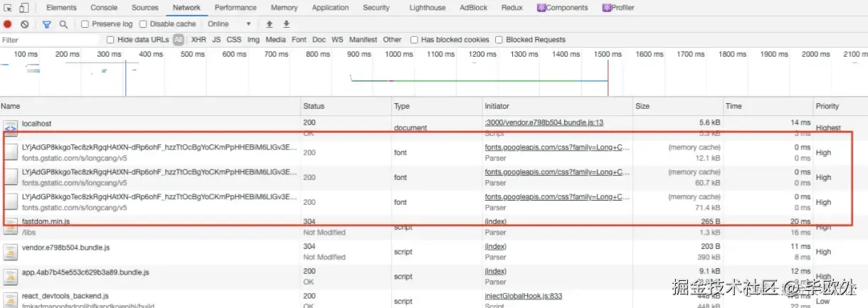
Task: Click the font icon of the 71.4 kB row
Action: point(11,202)
